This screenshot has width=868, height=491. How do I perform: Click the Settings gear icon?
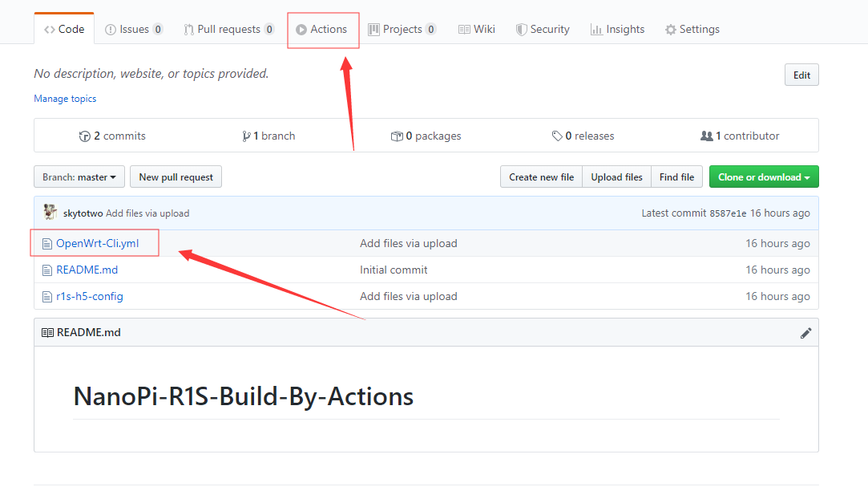coord(670,30)
